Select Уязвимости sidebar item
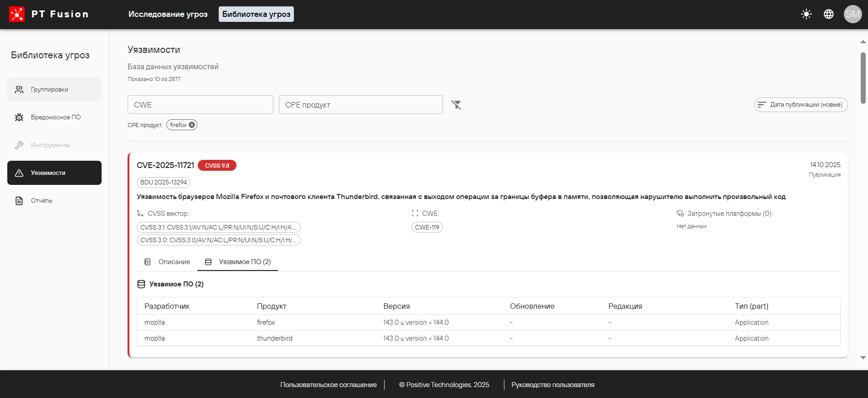868x398 pixels. [x=54, y=173]
